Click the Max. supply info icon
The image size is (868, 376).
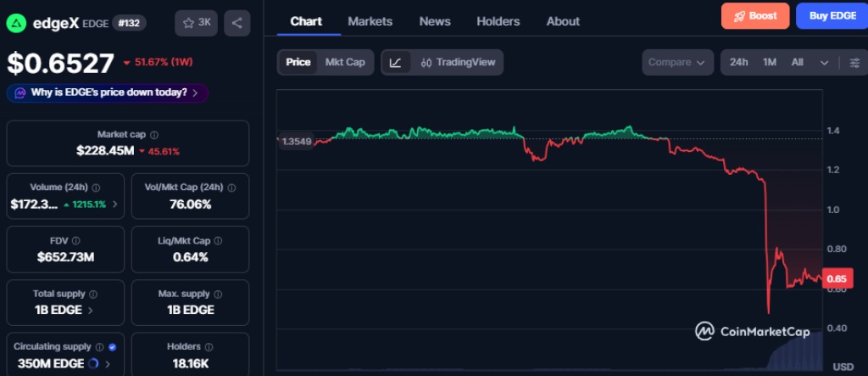[218, 294]
